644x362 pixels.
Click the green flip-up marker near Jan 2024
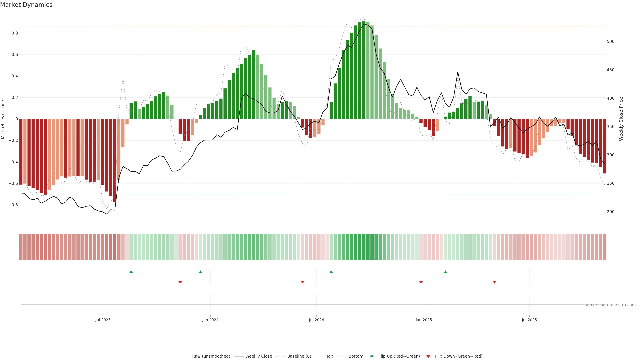(201, 272)
